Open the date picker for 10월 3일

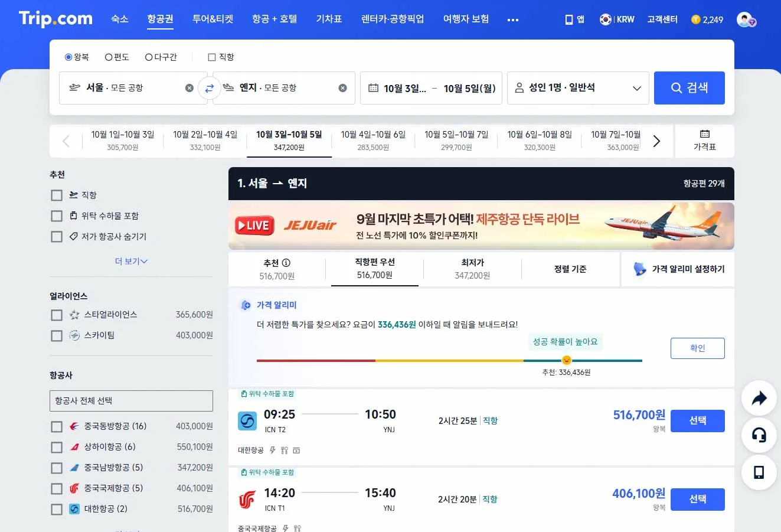click(405, 89)
